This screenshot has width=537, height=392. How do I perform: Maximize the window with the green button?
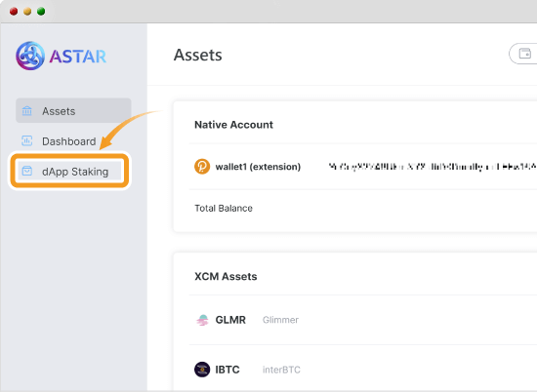[x=41, y=12]
